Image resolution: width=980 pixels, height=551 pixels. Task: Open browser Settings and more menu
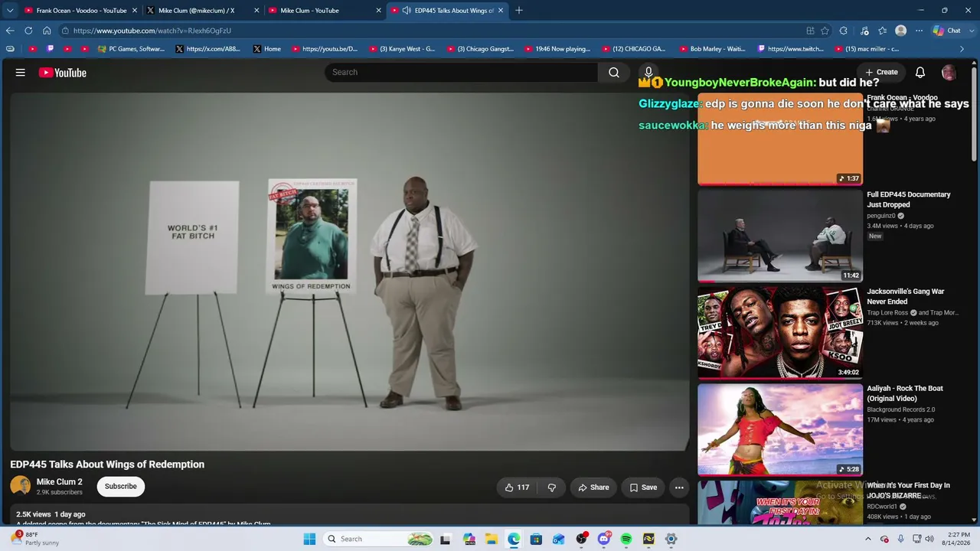919,31
